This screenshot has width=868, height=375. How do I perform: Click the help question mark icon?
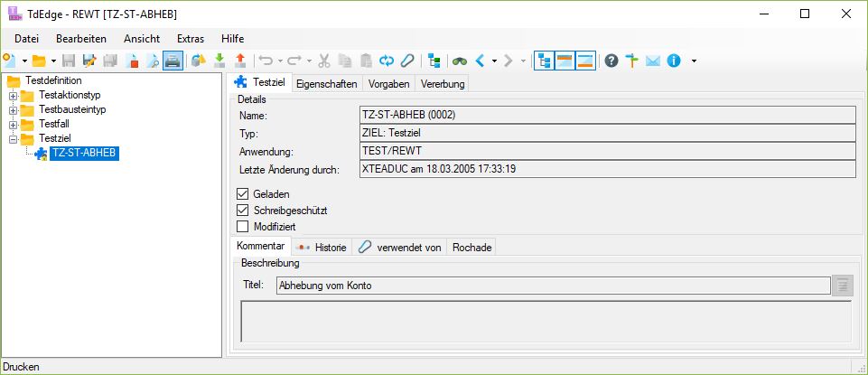click(x=611, y=61)
